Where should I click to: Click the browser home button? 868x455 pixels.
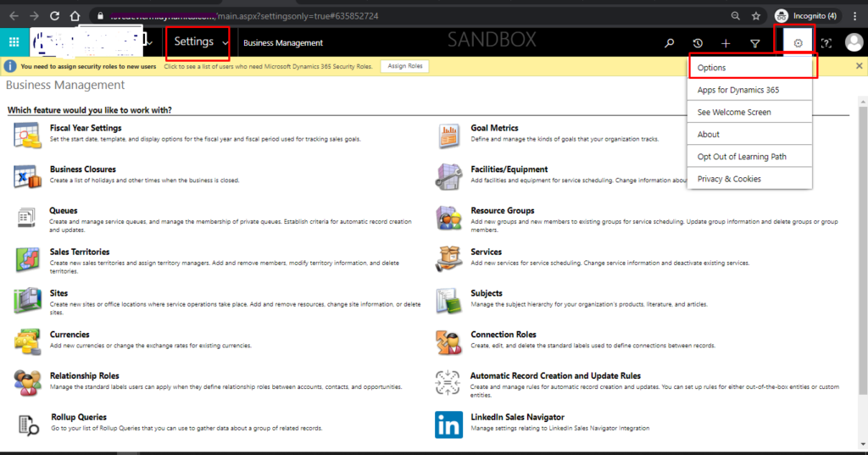tap(75, 16)
